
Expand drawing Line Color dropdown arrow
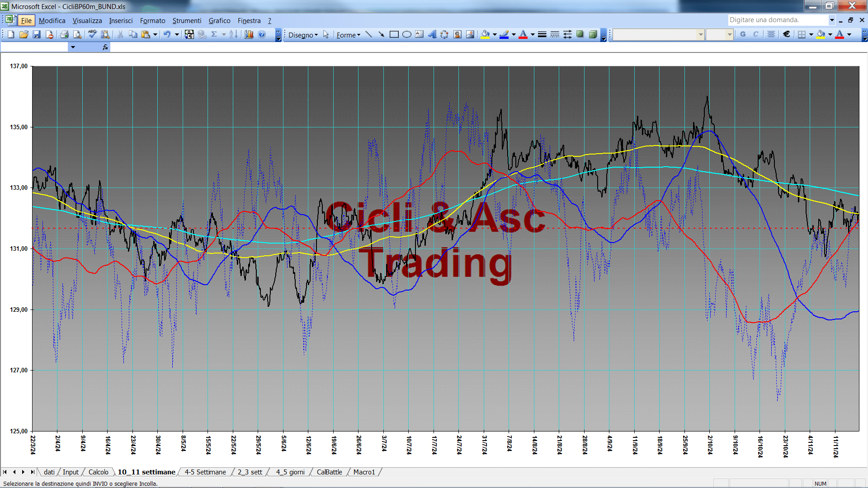point(514,34)
